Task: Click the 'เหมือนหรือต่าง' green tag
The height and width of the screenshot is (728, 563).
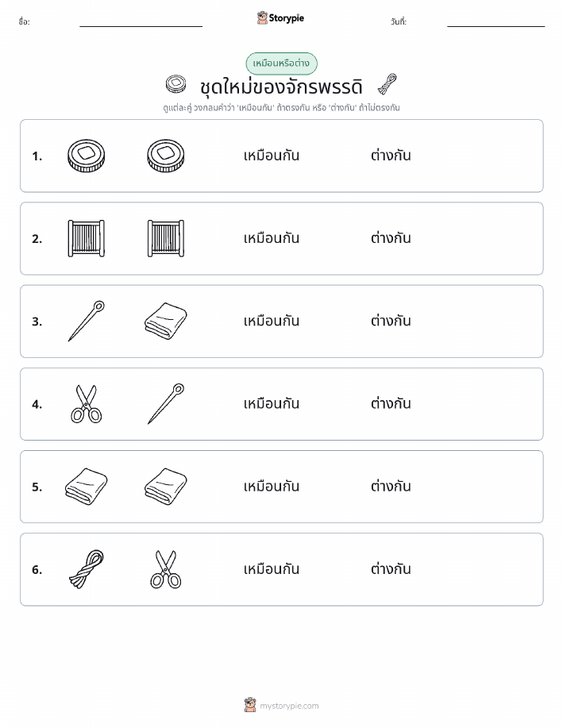Action: [281, 64]
